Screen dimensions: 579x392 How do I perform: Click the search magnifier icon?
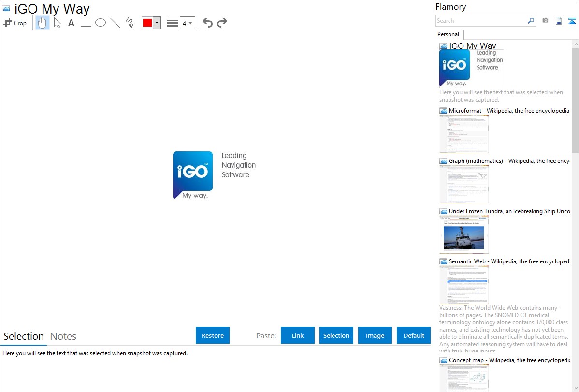tap(531, 21)
